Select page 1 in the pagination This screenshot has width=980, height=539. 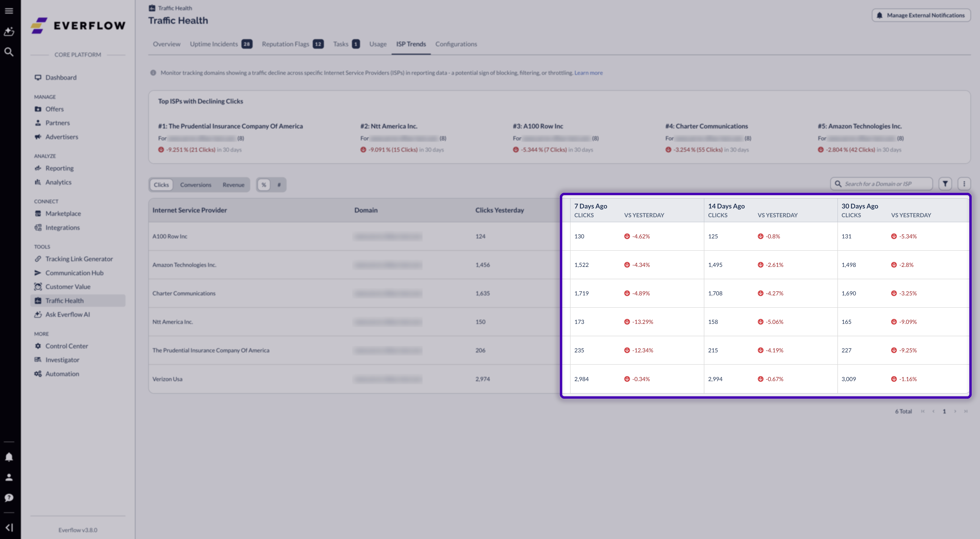[x=944, y=411]
